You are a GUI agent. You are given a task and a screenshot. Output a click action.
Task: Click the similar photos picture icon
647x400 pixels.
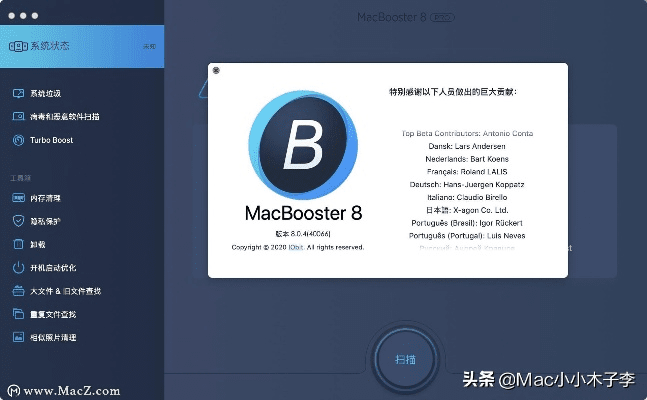coord(18,337)
